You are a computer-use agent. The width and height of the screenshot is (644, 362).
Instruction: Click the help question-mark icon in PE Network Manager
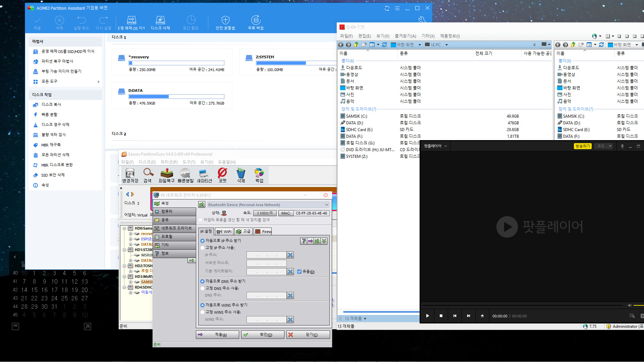304,241
